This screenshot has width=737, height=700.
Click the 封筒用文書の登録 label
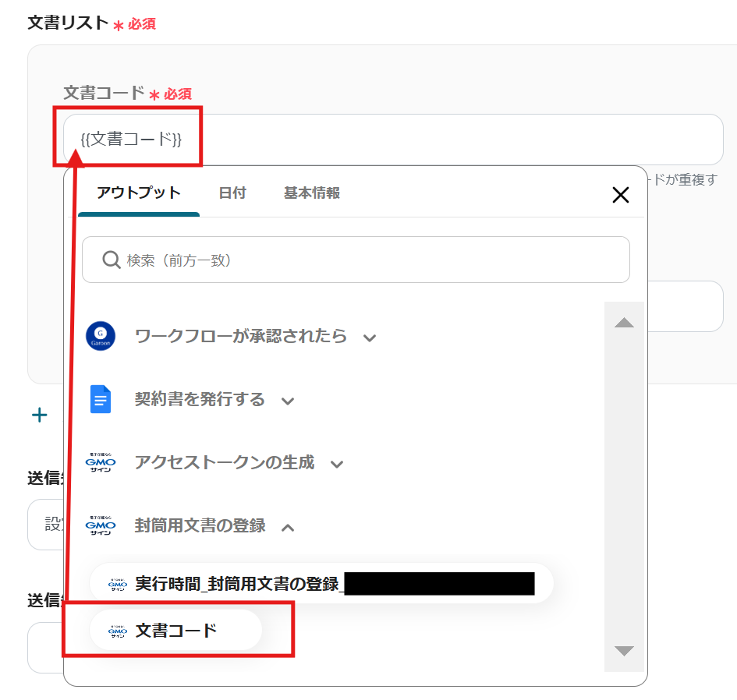coord(200,525)
